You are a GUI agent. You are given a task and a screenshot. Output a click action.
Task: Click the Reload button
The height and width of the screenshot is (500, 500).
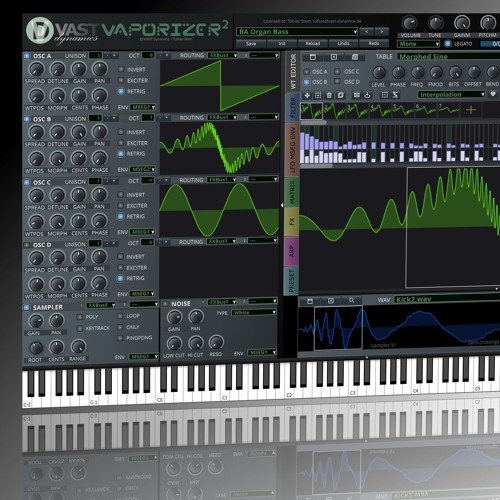pyautogui.click(x=312, y=44)
